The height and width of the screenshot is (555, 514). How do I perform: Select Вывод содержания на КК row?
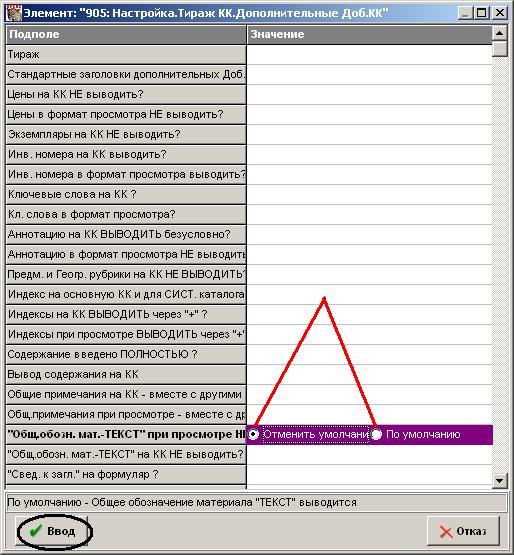pos(126,374)
